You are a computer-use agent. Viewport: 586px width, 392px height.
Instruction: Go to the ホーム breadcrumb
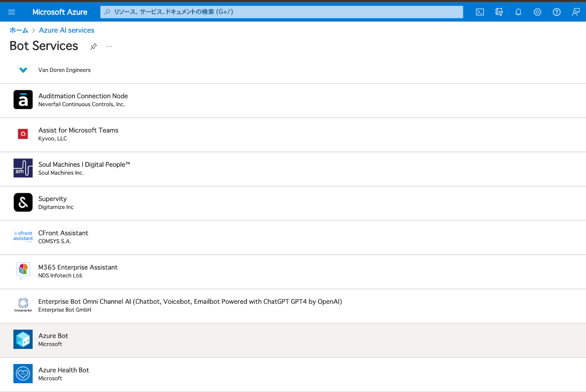point(19,30)
